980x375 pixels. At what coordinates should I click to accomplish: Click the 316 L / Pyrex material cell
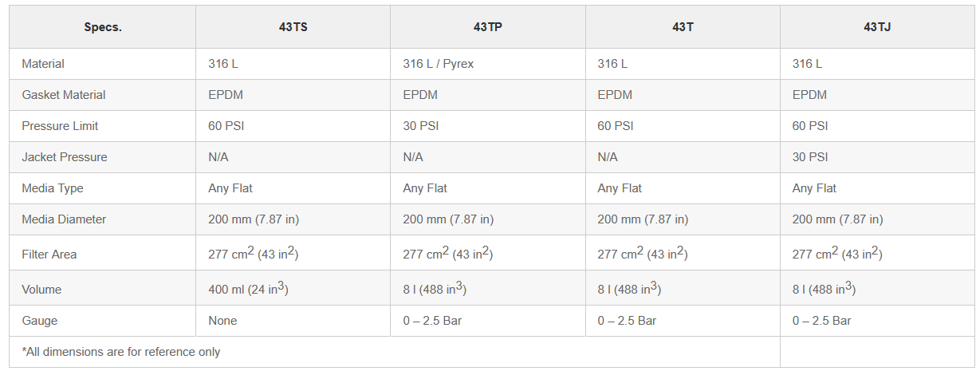[x=438, y=64]
